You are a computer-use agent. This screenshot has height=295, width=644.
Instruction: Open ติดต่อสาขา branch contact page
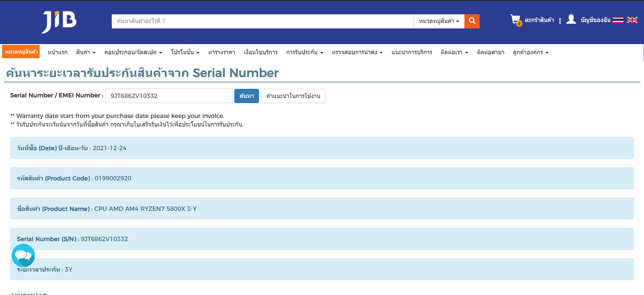[491, 52]
